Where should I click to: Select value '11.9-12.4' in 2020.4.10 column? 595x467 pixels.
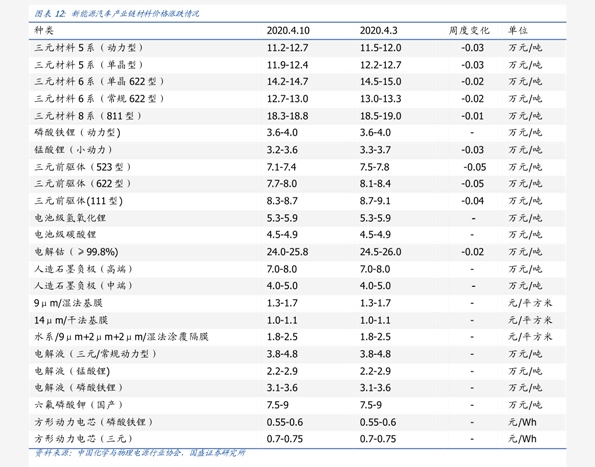tap(287, 65)
